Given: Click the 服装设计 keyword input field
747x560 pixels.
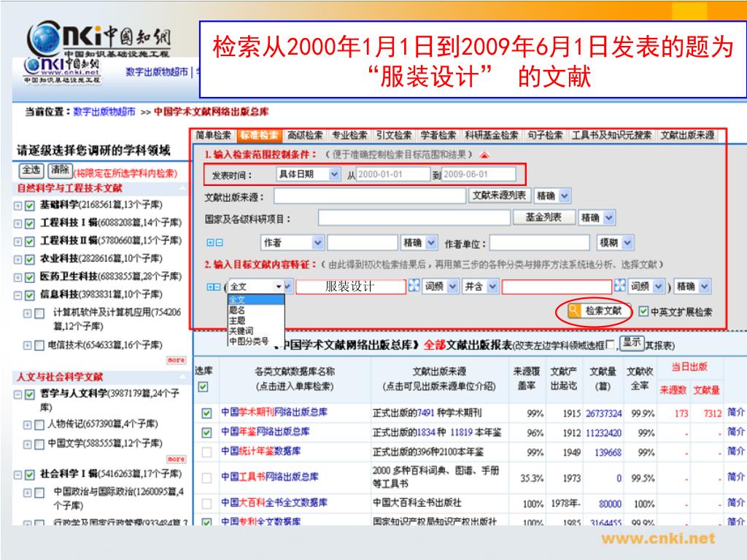Looking at the screenshot, I should [351, 287].
